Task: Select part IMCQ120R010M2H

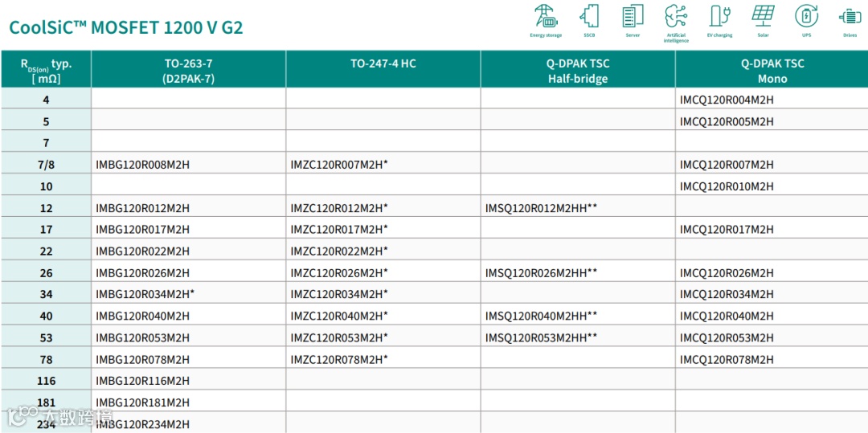Action: pos(727,186)
